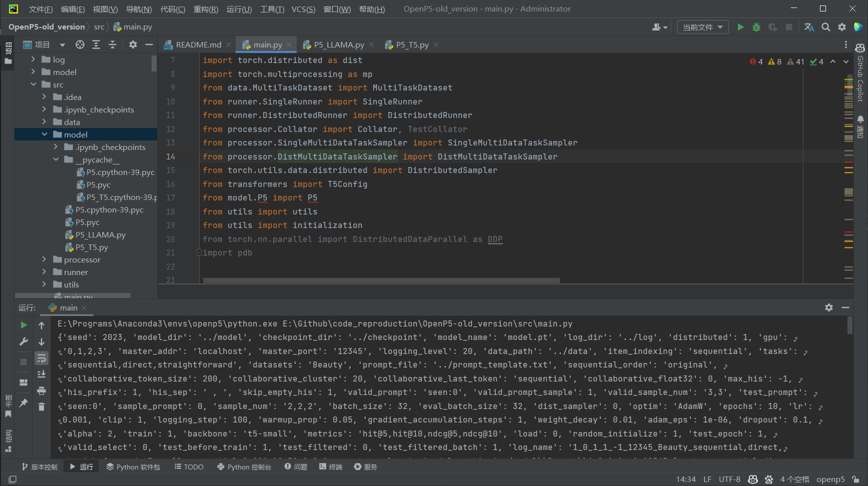The image size is (868, 486).
Task: Switch to P5_LLAMA.py editor tab
Action: click(x=339, y=44)
